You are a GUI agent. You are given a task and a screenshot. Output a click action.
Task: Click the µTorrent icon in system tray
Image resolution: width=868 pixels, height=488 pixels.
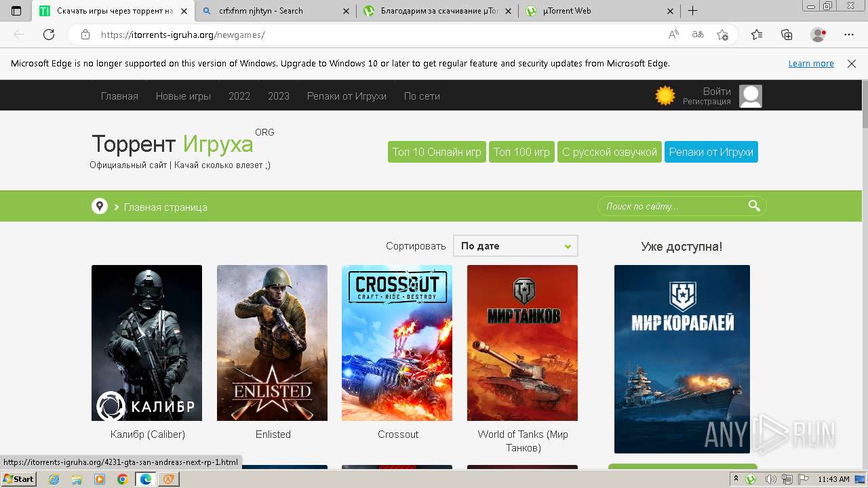[x=751, y=479]
